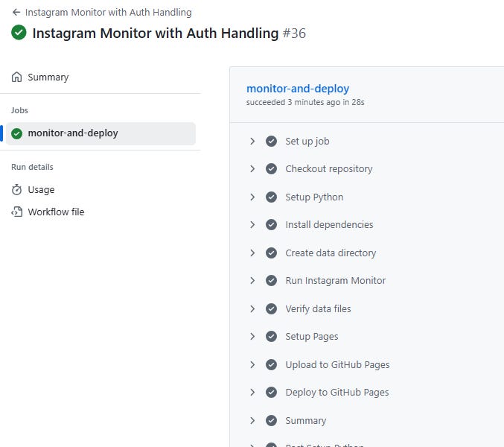The image size is (504, 447).
Task: Click the Summary step label in job log
Action: click(x=306, y=421)
